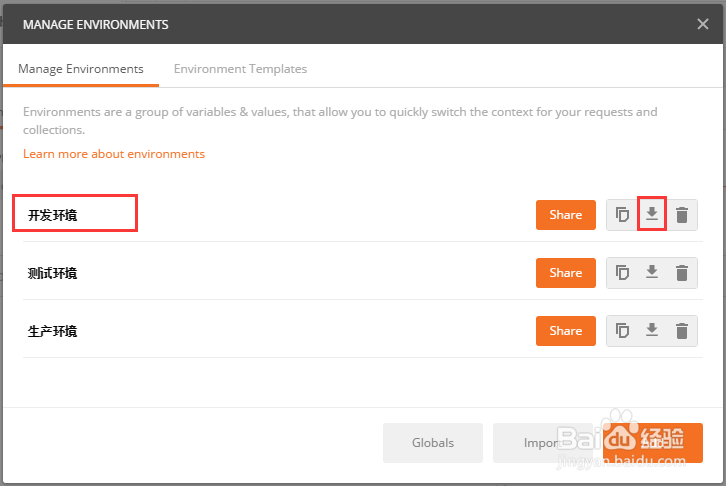Open Learn more about environments link
726x486 pixels.
click(x=114, y=154)
